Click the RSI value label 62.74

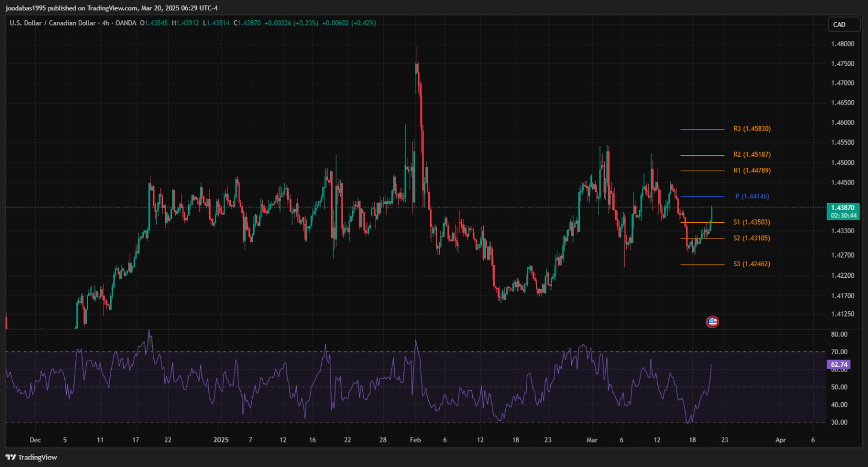click(x=838, y=365)
